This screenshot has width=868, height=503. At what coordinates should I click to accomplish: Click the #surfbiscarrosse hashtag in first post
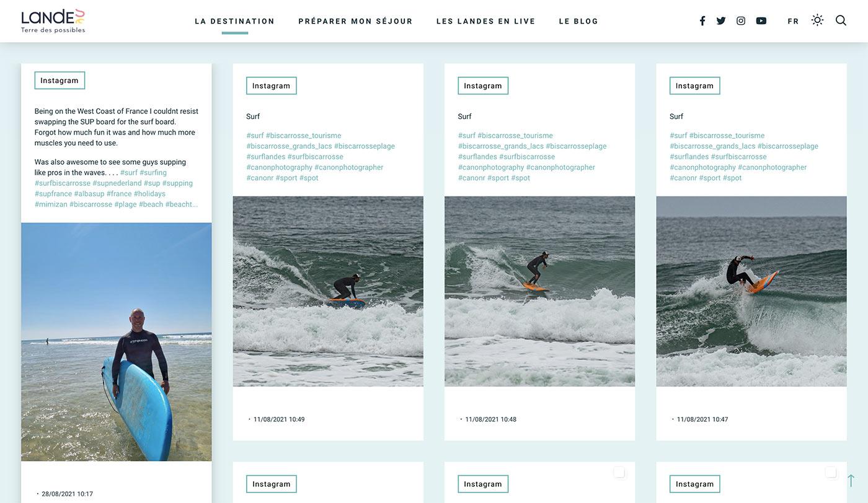63,183
